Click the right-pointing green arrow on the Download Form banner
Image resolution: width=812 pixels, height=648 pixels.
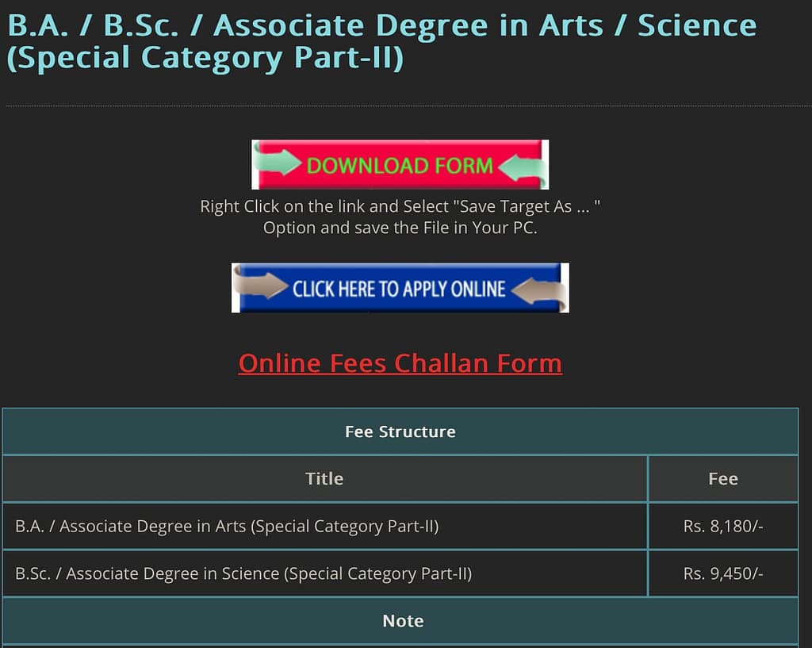pyautogui.click(x=280, y=164)
